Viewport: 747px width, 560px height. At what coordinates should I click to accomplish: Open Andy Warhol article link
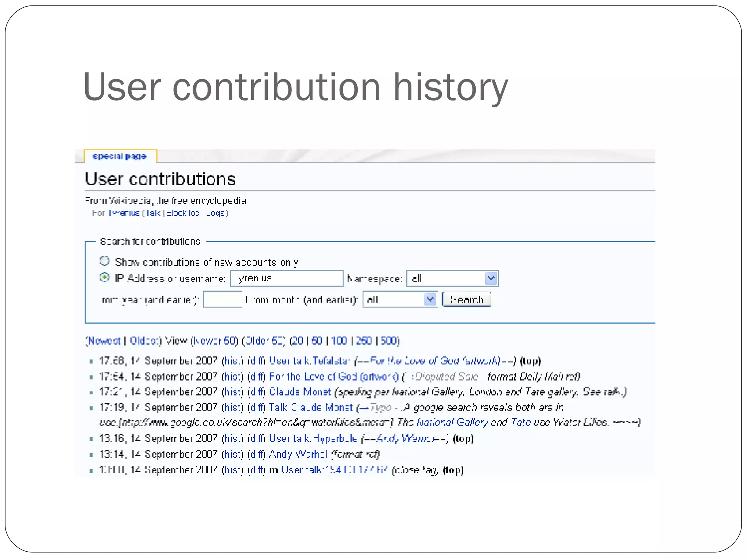click(298, 454)
